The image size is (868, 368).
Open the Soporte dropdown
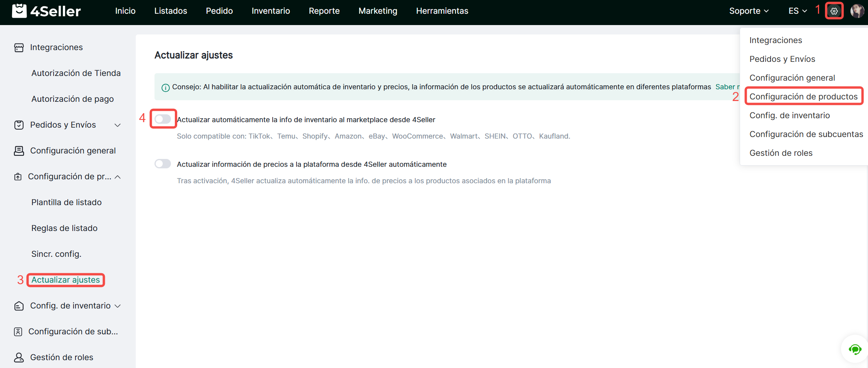pyautogui.click(x=749, y=11)
